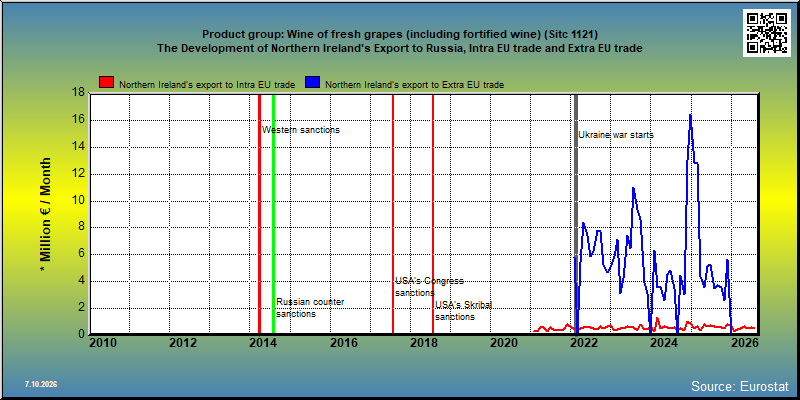Click y-axis value 14
The height and width of the screenshot is (400, 800).
click(77, 147)
